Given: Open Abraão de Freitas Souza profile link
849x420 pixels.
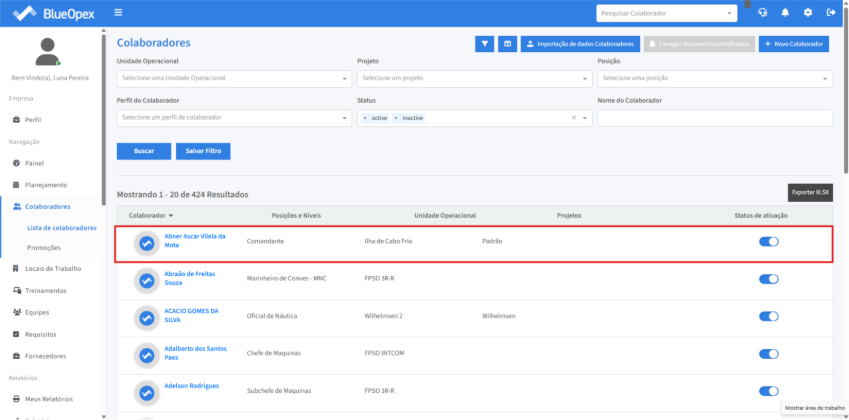Looking at the screenshot, I should tap(190, 278).
